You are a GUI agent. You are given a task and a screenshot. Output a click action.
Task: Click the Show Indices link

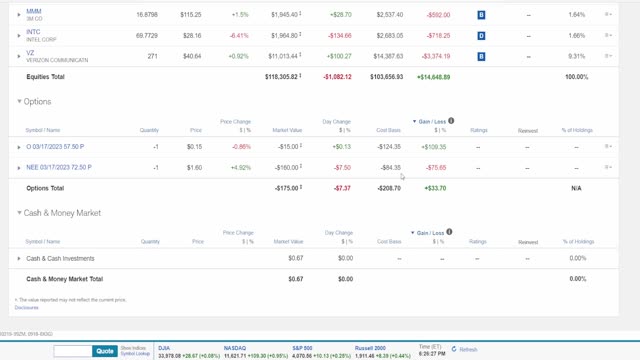coord(133,348)
